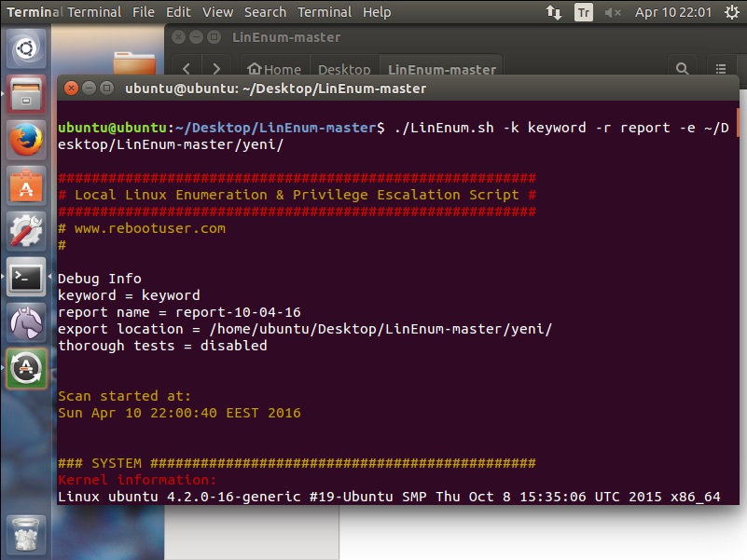Go to Desktop in Files path bar
The width and height of the screenshot is (747, 560).
coord(344,69)
